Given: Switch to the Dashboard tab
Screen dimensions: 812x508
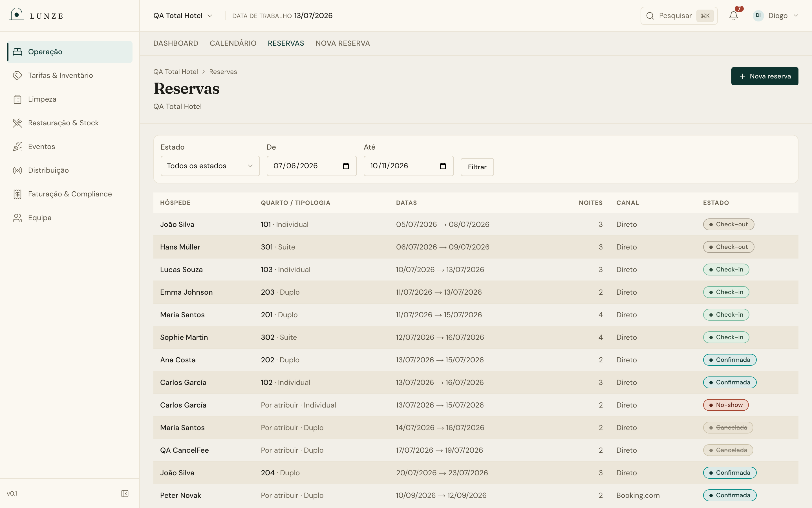Looking at the screenshot, I should (x=176, y=43).
